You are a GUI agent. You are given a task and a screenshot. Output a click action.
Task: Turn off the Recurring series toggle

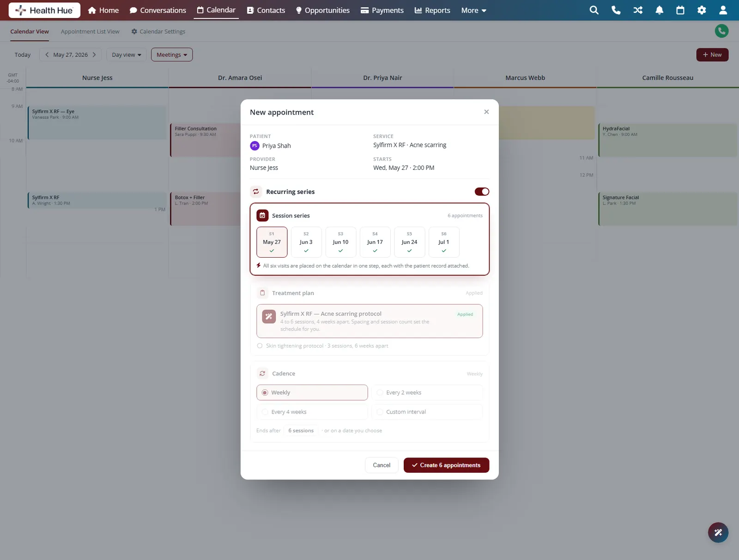(482, 192)
